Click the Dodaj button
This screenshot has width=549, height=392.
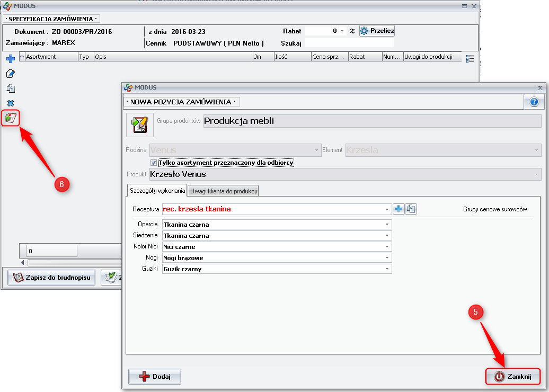pyautogui.click(x=155, y=377)
